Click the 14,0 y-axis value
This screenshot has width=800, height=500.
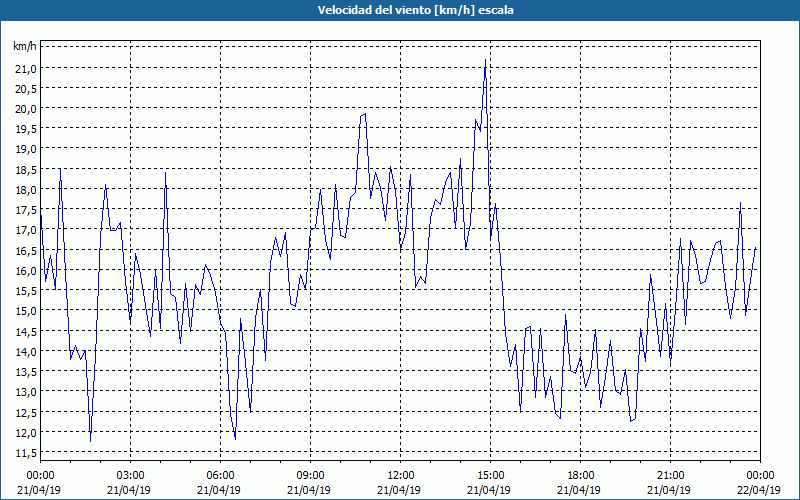[x=27, y=352]
